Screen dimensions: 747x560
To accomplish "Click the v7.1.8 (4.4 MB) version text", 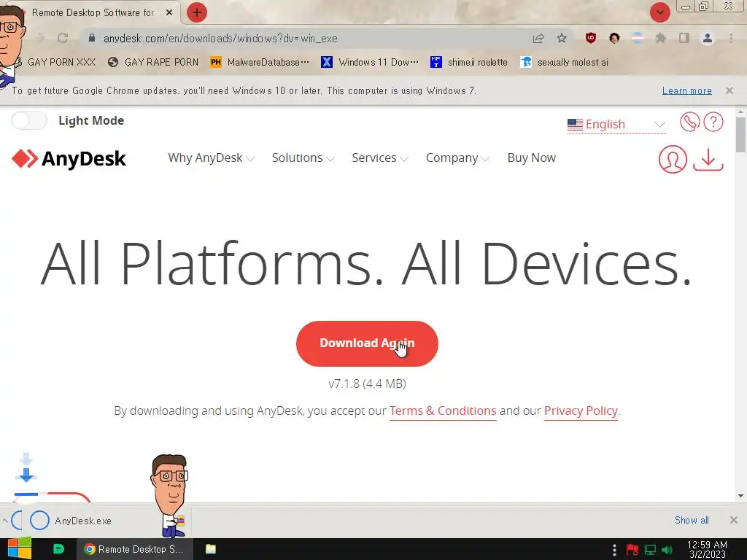I will [367, 384].
